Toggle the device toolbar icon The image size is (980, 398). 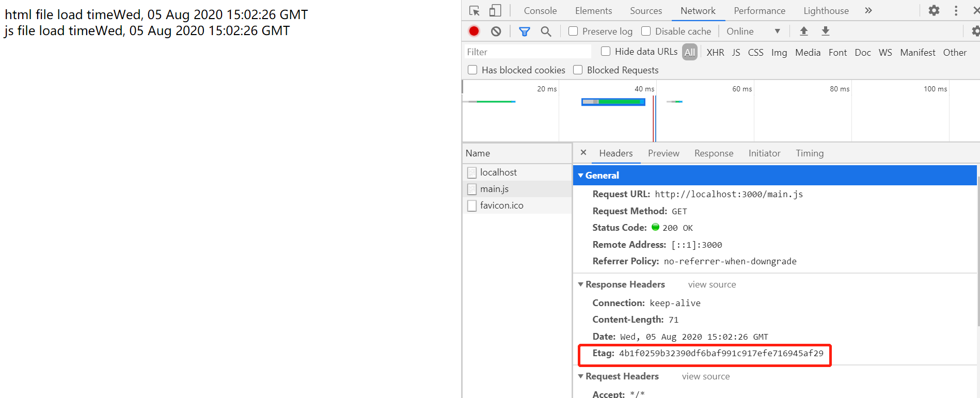coord(495,11)
